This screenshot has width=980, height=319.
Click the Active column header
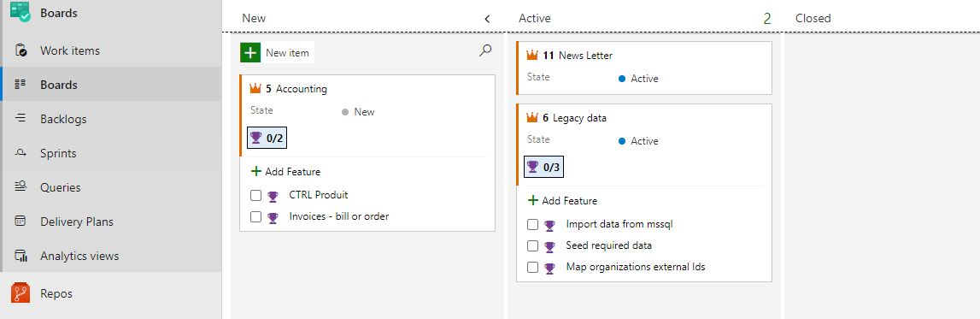click(534, 19)
